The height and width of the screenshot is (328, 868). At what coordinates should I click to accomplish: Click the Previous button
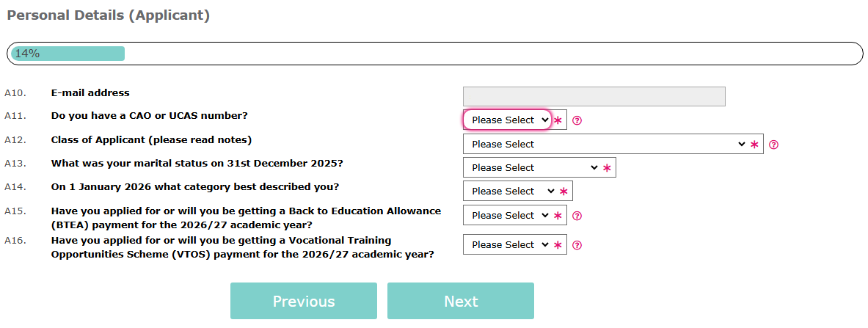pyautogui.click(x=303, y=301)
